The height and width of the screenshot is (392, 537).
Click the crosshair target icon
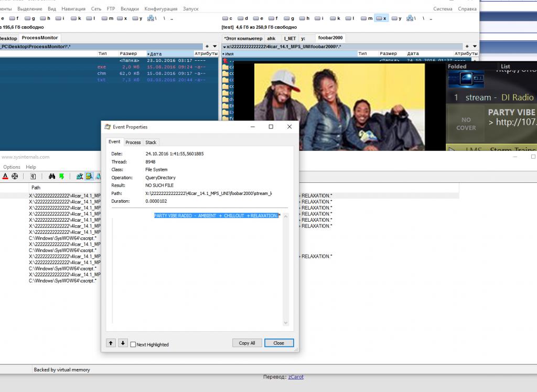point(15,177)
